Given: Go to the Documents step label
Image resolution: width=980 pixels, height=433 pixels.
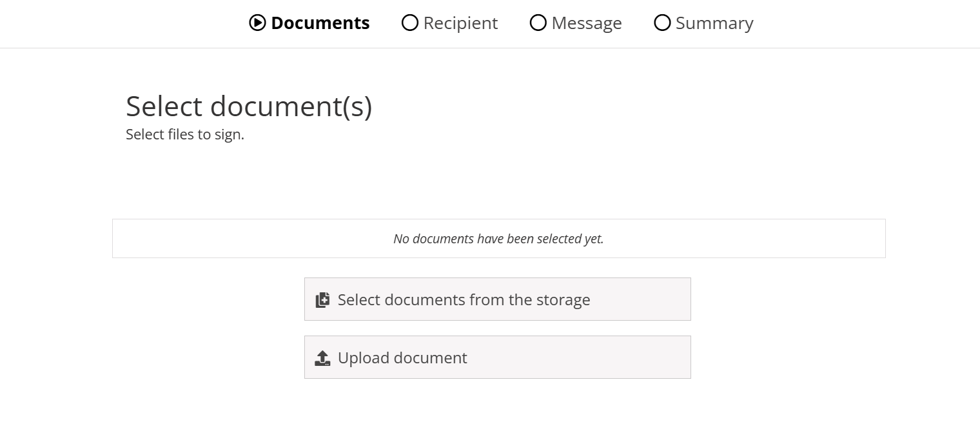Looking at the screenshot, I should coord(320,23).
